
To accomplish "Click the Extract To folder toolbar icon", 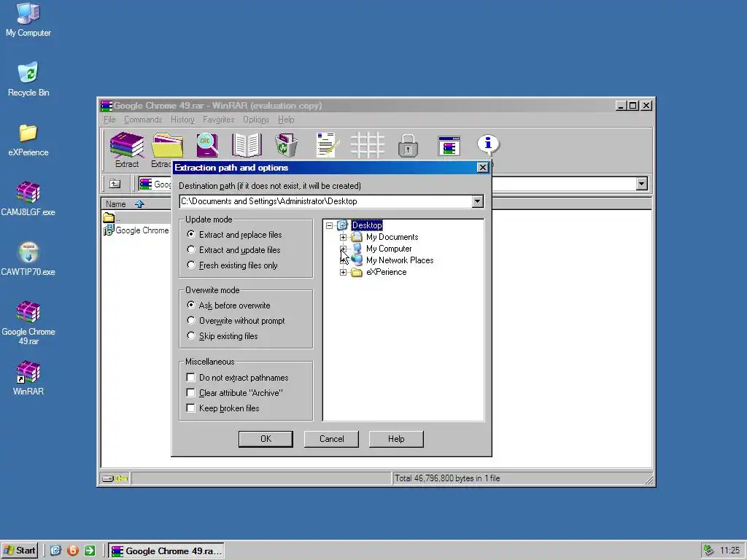I will click(167, 145).
